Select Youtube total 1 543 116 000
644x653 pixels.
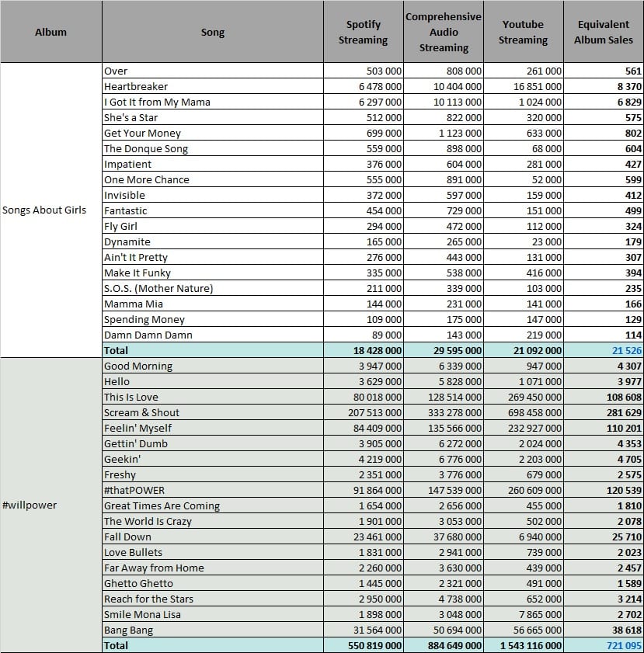(523, 645)
